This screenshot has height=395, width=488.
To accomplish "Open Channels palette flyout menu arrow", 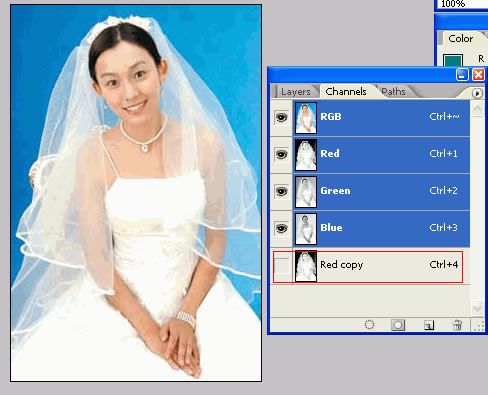I will pyautogui.click(x=477, y=93).
